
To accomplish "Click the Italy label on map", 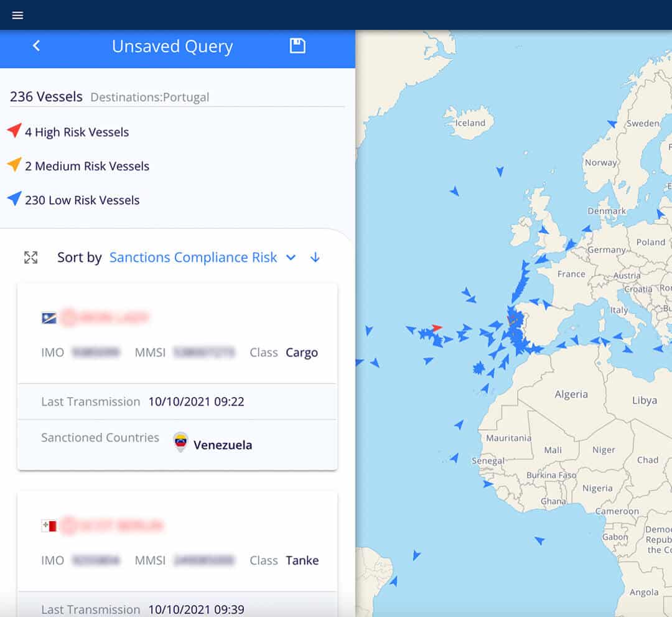I will (x=619, y=310).
